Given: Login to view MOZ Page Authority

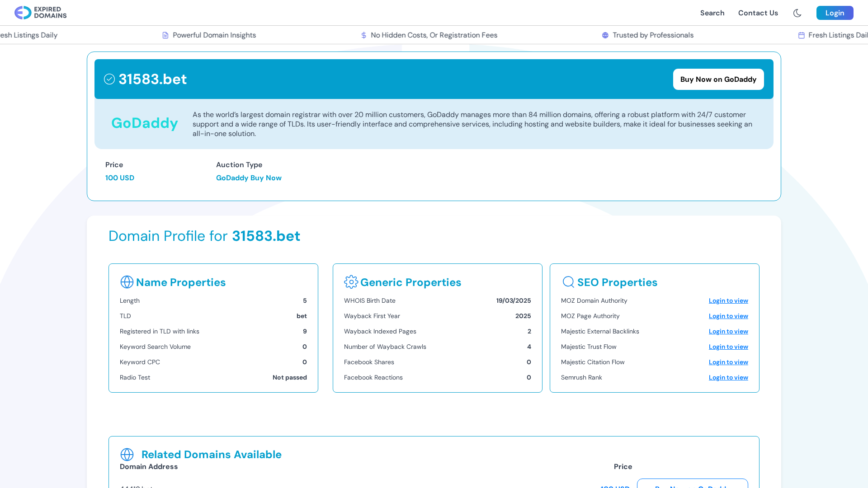Looking at the screenshot, I should 728,316.
